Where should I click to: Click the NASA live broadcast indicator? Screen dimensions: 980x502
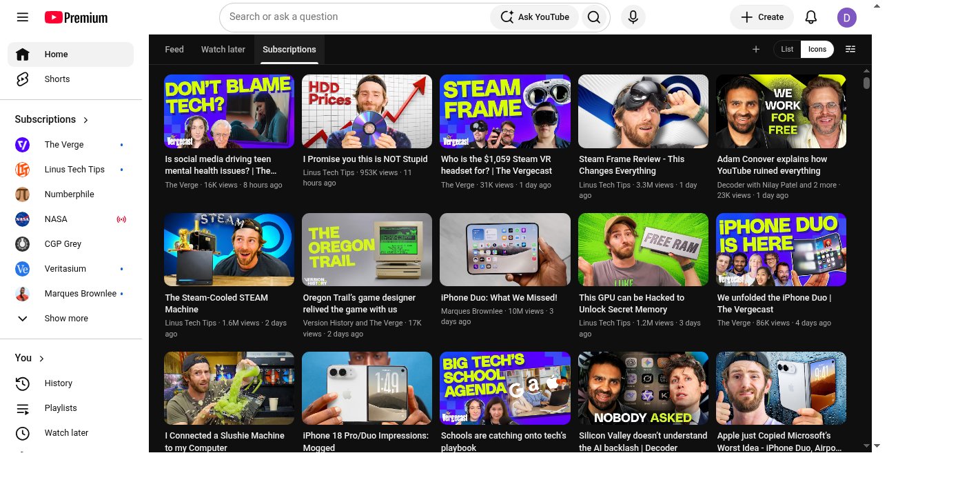tap(122, 219)
